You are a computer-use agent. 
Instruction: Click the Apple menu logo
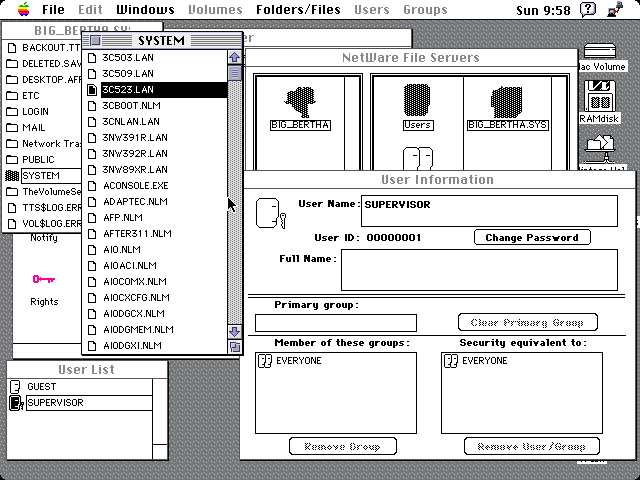coord(17,10)
